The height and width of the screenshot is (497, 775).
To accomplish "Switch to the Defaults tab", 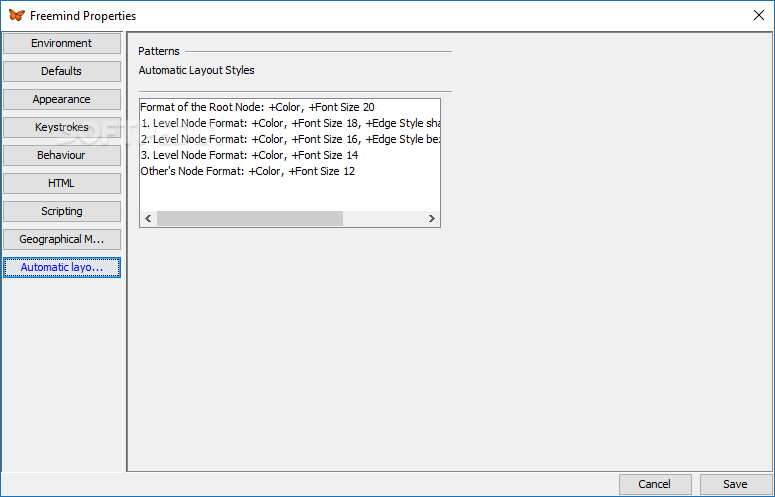I will tap(62, 71).
